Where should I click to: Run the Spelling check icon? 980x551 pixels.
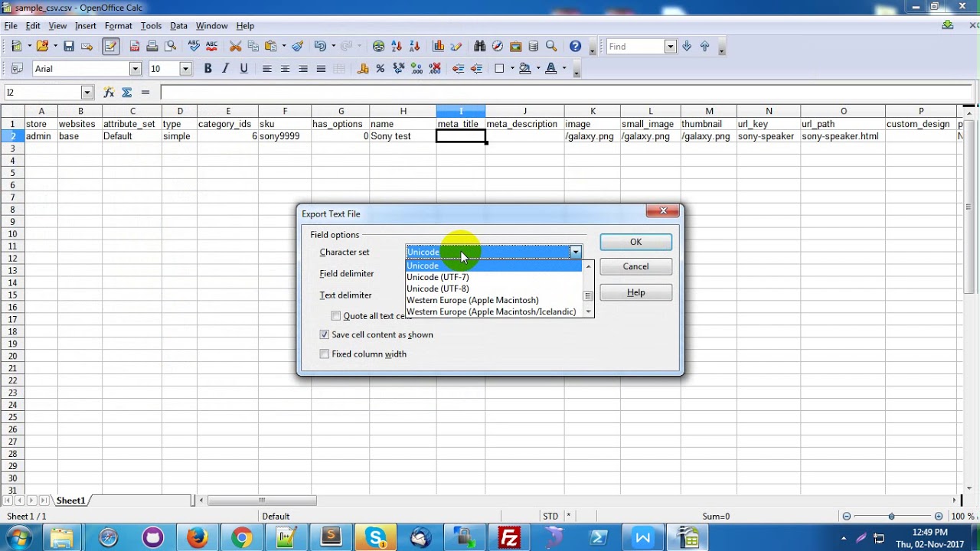[x=194, y=47]
